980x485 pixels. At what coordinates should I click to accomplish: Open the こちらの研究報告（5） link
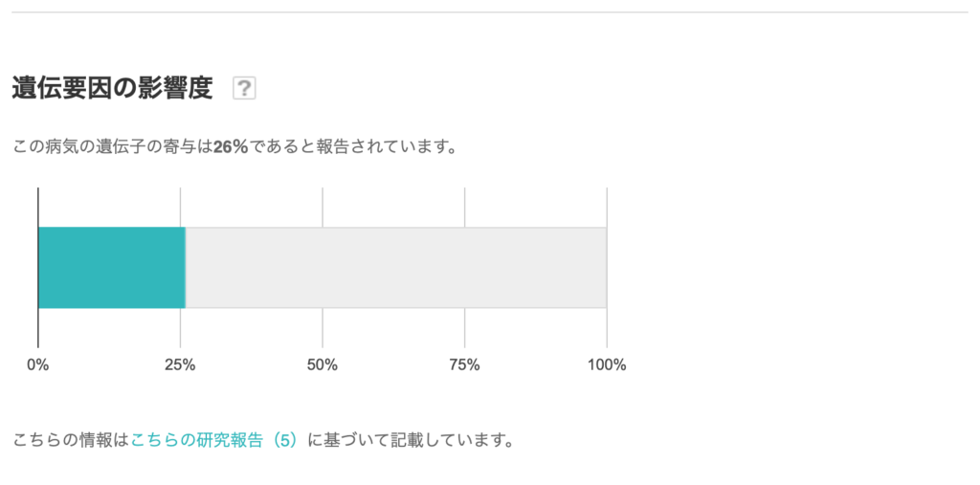pyautogui.click(x=216, y=441)
